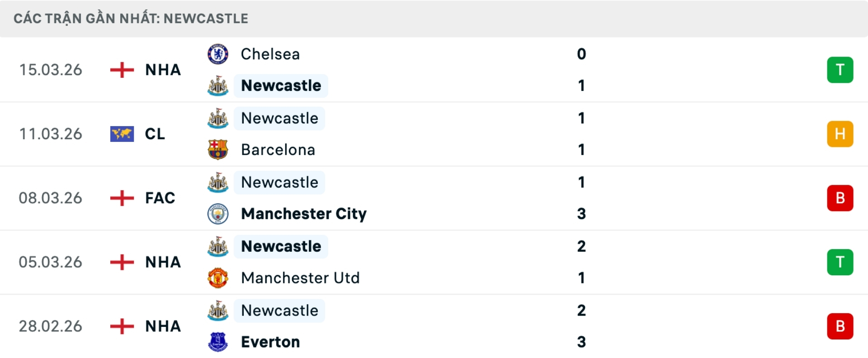Click the Champions League globe icon
The width and height of the screenshot is (868, 358).
tap(121, 134)
